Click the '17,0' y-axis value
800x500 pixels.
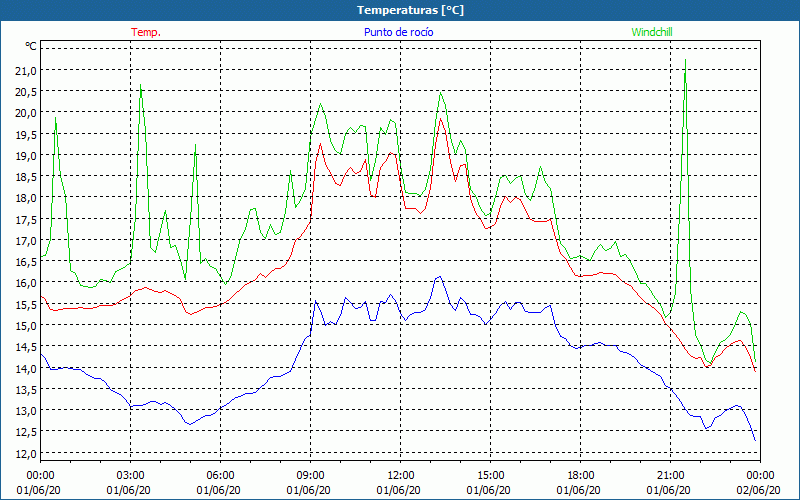[x=26, y=240]
